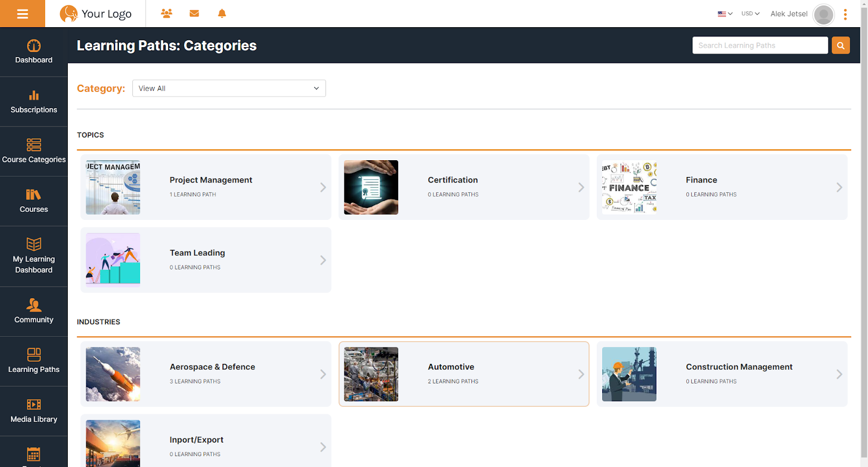The image size is (868, 467).
Task: Click the Search Learning Paths field
Action: pyautogui.click(x=759, y=46)
